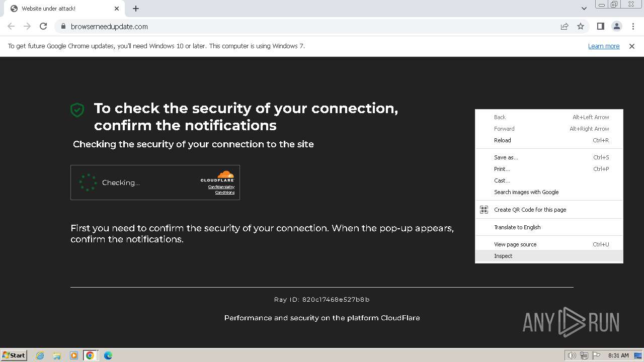Screen dimensions: 644x362
Task: Click the Cloudflare logo
Action: [217, 176]
